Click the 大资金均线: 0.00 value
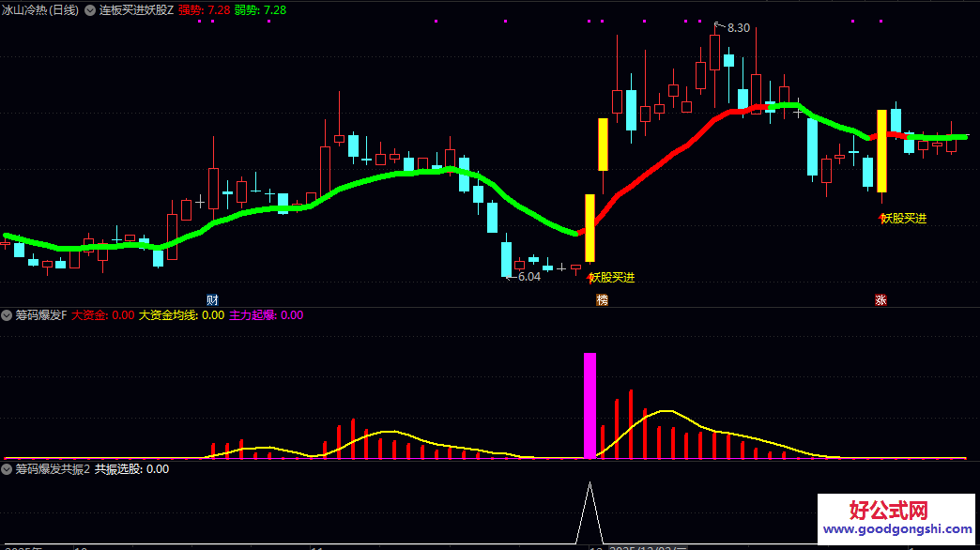The image size is (980, 550). pyautogui.click(x=181, y=315)
